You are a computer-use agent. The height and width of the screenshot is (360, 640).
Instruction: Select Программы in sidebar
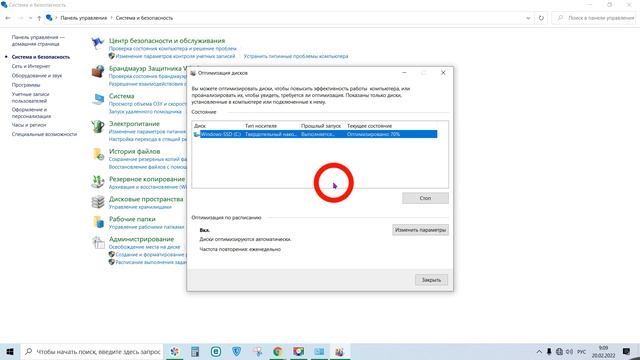point(26,85)
